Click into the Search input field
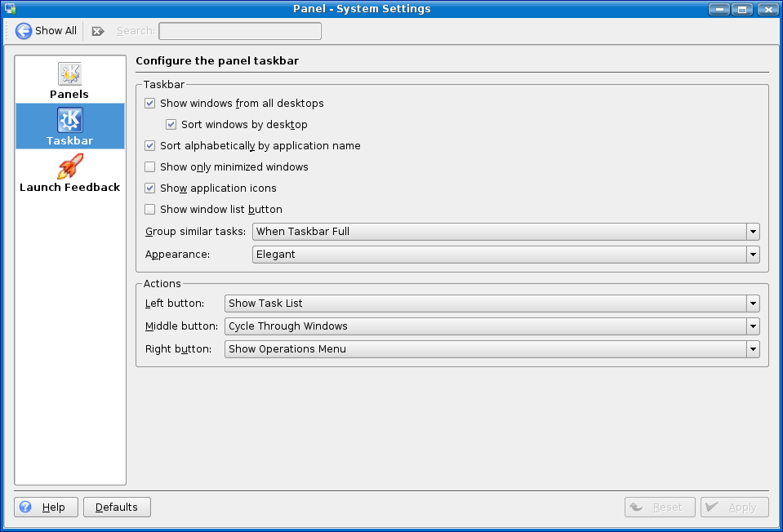Viewport: 783px width, 532px height. (x=239, y=31)
